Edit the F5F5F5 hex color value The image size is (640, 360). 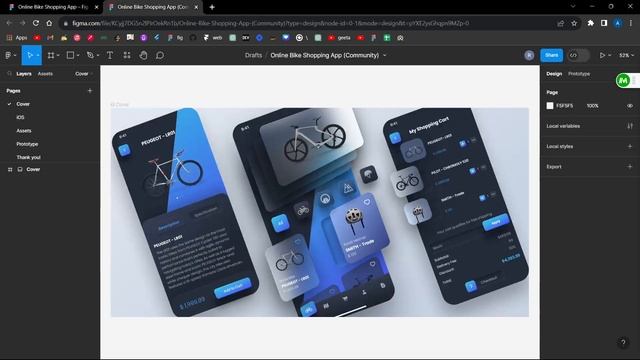[x=564, y=106]
